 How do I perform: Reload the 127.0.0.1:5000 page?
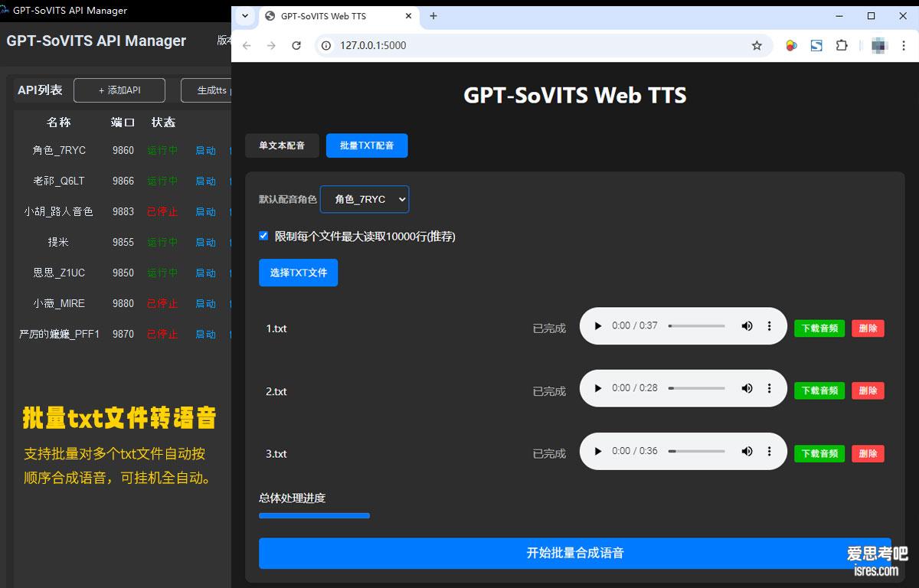point(296,45)
